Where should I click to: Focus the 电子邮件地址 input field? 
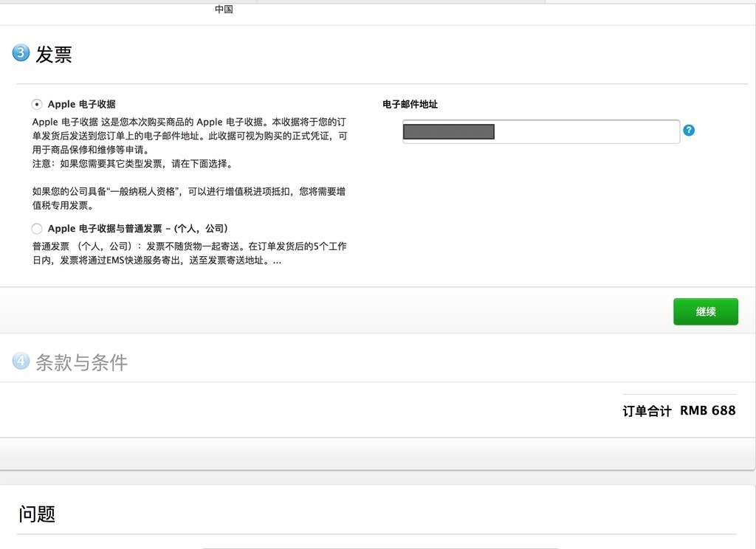pos(541,131)
